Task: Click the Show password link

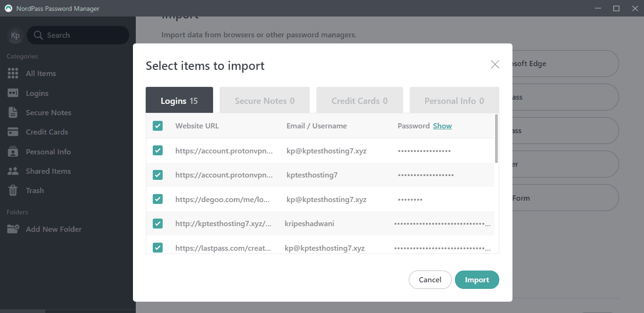Action: 442,126
